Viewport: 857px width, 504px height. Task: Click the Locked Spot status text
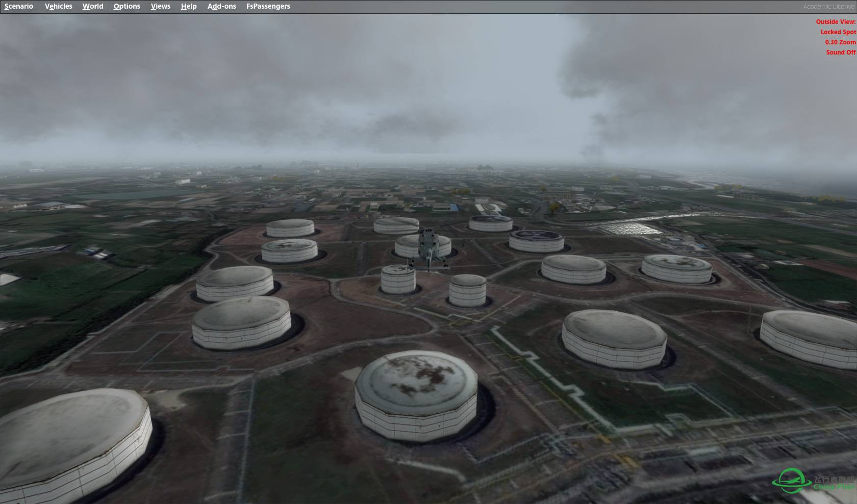point(838,32)
